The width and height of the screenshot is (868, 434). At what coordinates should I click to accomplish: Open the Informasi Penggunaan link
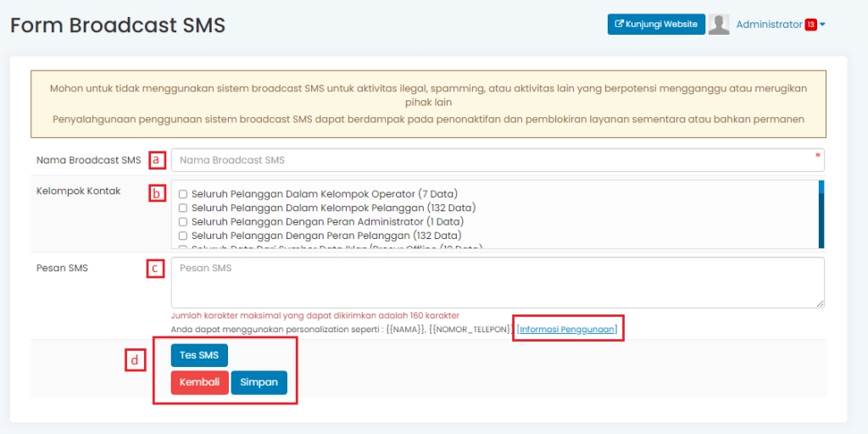point(568,328)
